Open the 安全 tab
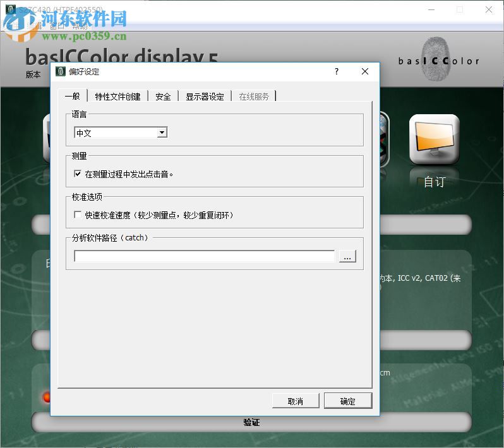Screen dimensions: 504x448 pyautogui.click(x=163, y=97)
